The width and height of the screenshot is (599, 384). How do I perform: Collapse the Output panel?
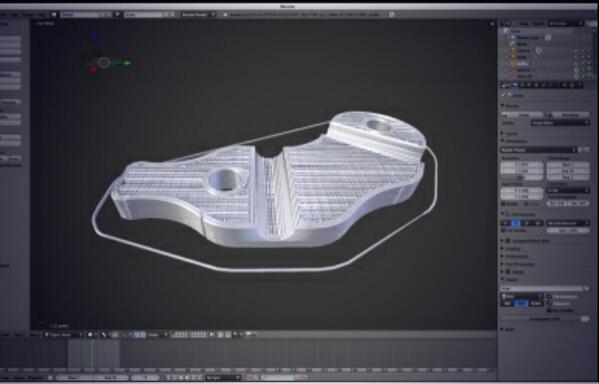pos(510,280)
